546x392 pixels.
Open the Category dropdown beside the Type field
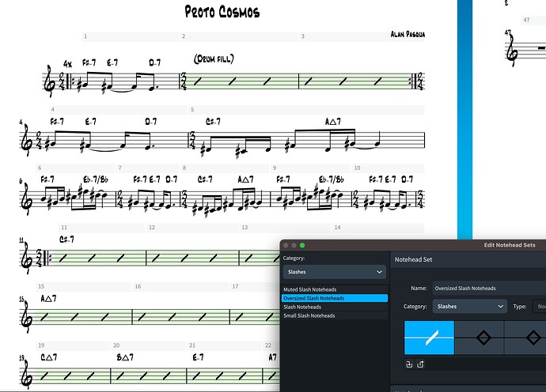pos(470,307)
